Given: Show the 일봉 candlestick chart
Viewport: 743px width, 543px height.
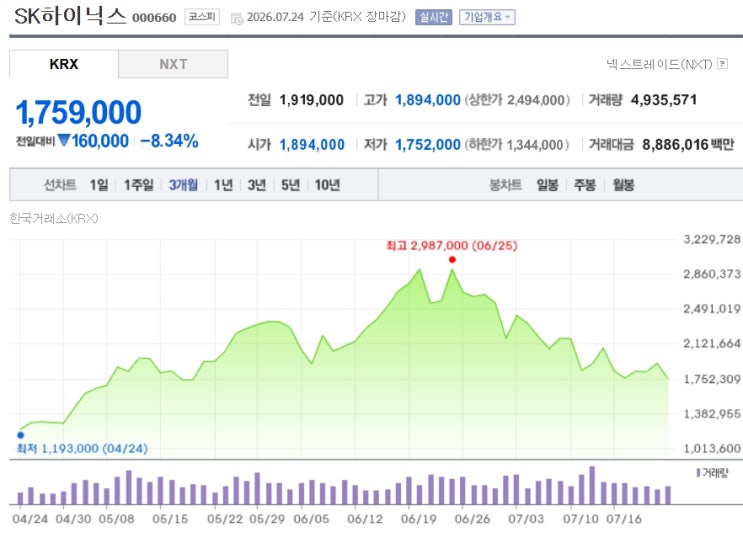Looking at the screenshot, I should [547, 185].
